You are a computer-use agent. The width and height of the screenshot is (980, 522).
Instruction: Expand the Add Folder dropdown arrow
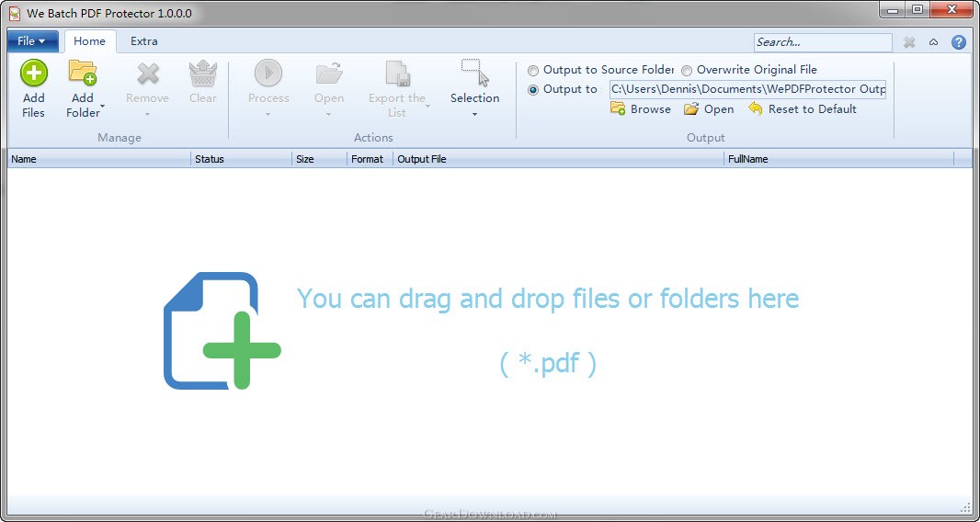click(x=102, y=108)
